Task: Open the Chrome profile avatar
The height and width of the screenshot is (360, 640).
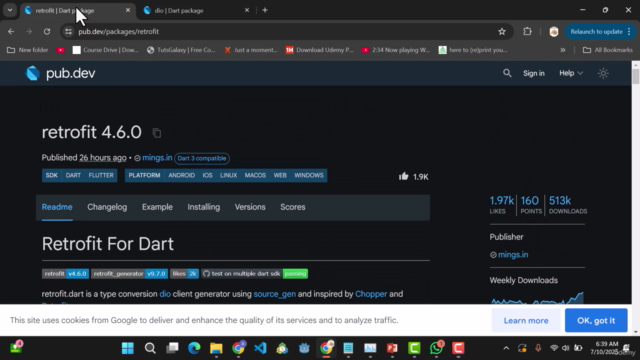Action: click(553, 31)
